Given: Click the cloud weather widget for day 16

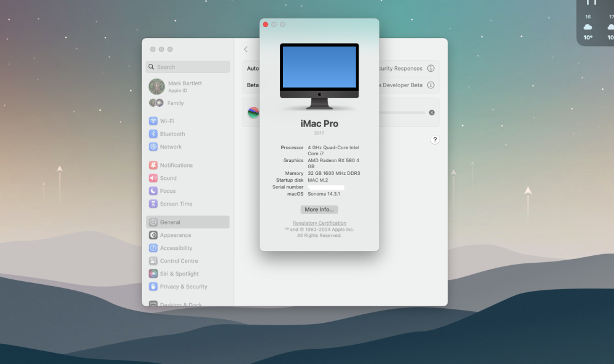Looking at the screenshot, I should [588, 27].
